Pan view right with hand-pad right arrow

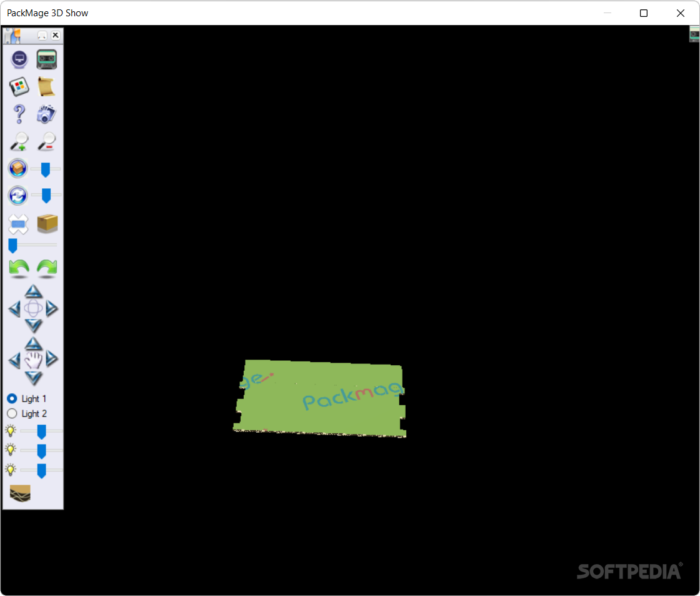point(52,359)
